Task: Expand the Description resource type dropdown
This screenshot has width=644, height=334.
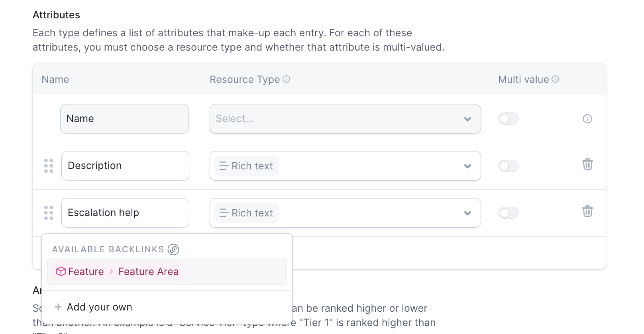Action: pyautogui.click(x=467, y=166)
